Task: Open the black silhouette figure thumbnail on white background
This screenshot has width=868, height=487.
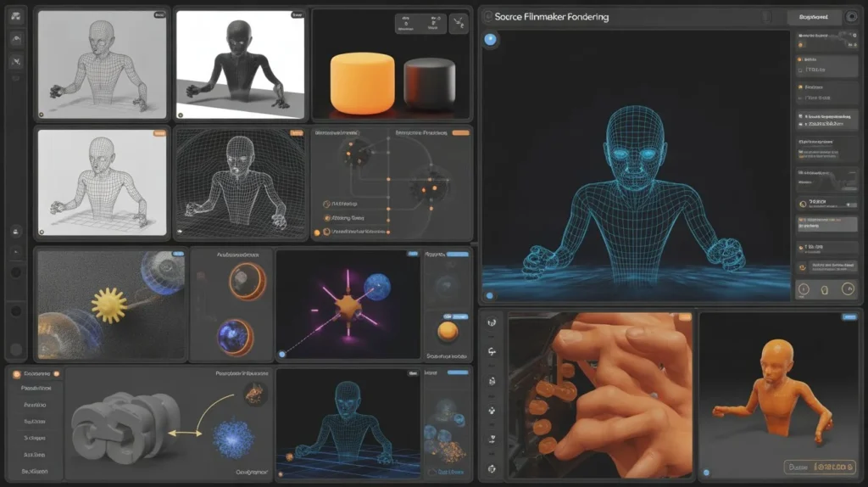Action: pos(240,64)
